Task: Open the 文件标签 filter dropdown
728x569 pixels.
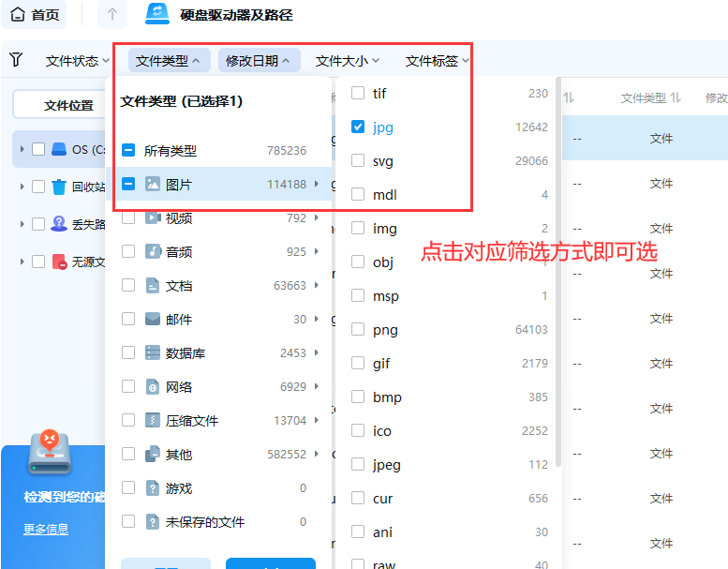Action: pos(438,61)
